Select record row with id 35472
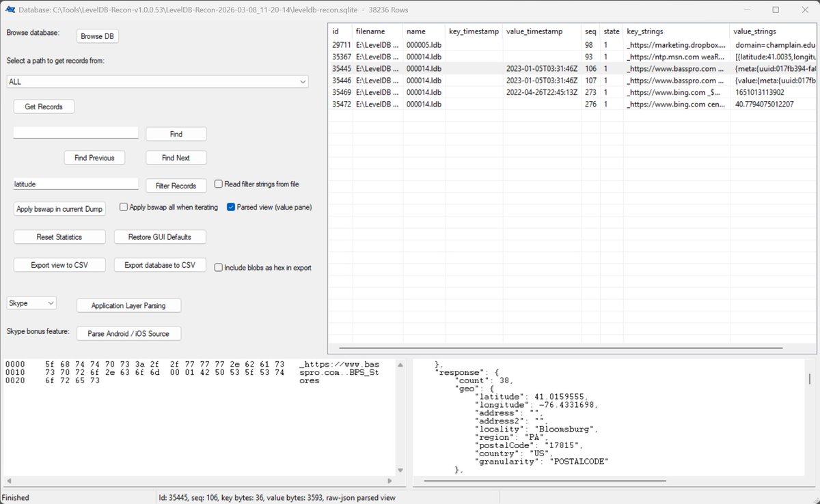820x504 pixels. [x=573, y=104]
